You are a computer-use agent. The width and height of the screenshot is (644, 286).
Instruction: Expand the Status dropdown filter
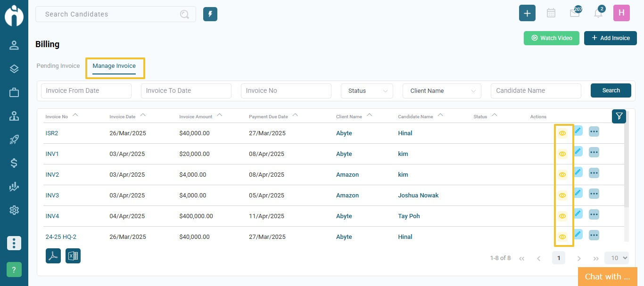point(367,91)
